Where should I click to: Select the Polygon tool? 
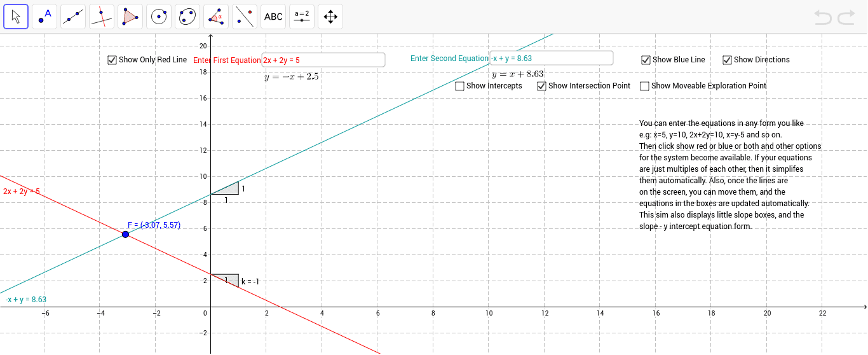(130, 17)
